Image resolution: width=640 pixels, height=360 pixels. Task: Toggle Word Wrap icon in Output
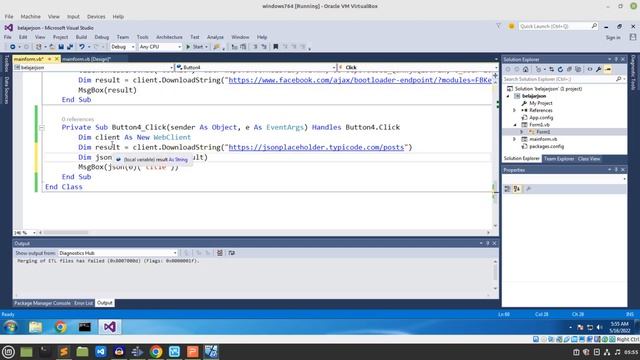point(231,253)
